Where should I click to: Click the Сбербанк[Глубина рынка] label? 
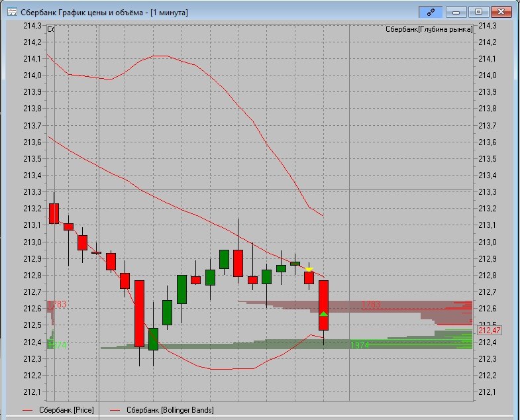[x=429, y=29]
